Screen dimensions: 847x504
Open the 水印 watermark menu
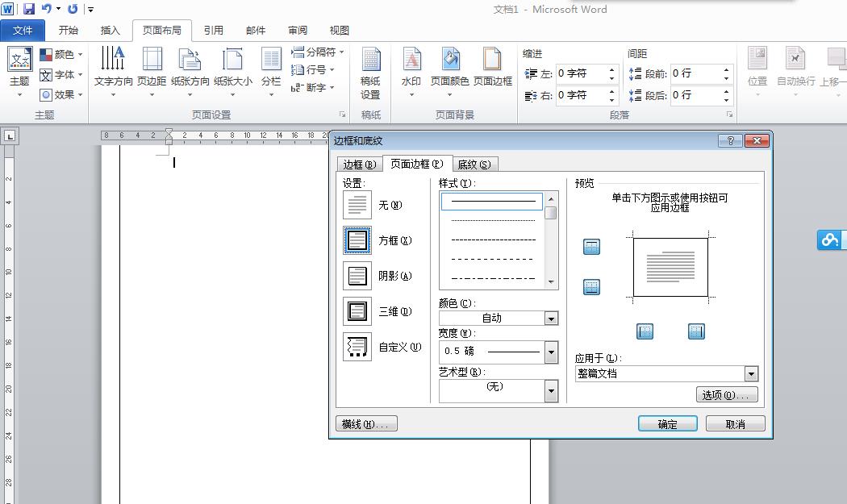coord(411,72)
